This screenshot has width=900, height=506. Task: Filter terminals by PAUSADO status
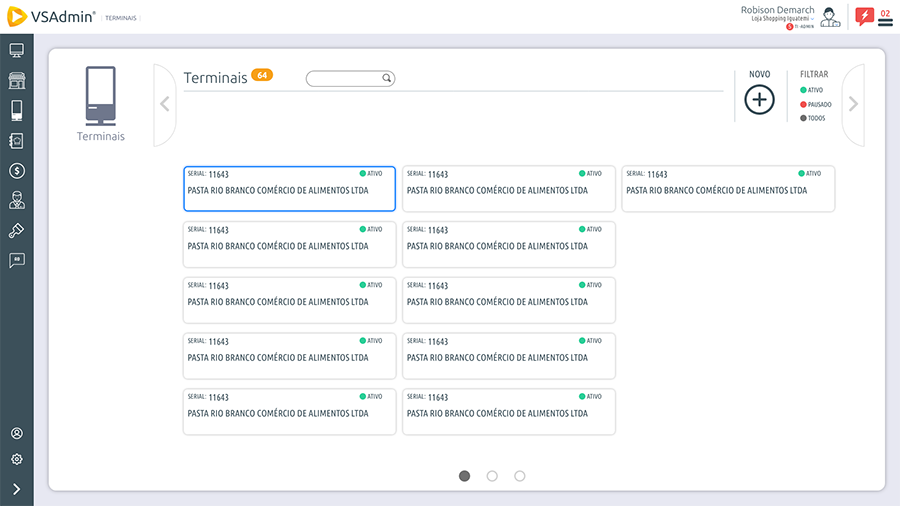(x=815, y=104)
